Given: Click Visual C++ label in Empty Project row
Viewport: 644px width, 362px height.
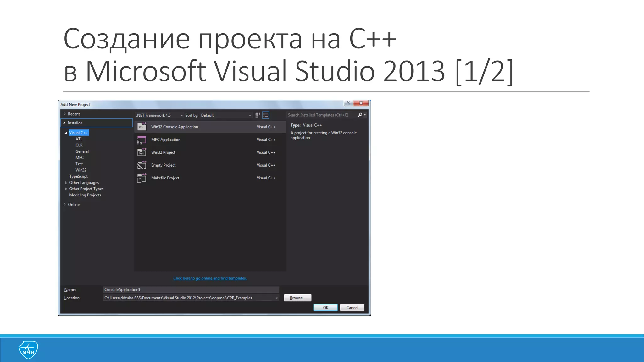Looking at the screenshot, I should [x=266, y=165].
